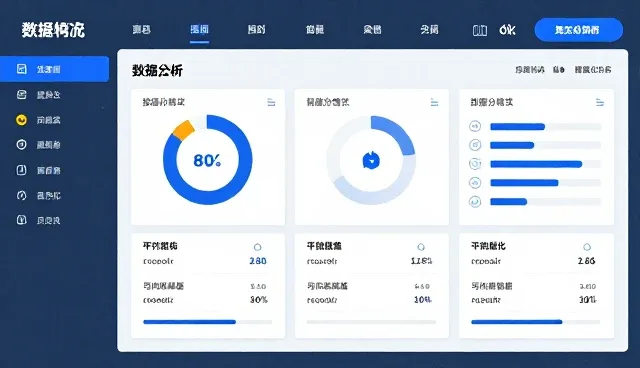Viewport: 640px width, 368px height.
Task: Click the blue center icon of the middle donut
Action: pos(371,160)
